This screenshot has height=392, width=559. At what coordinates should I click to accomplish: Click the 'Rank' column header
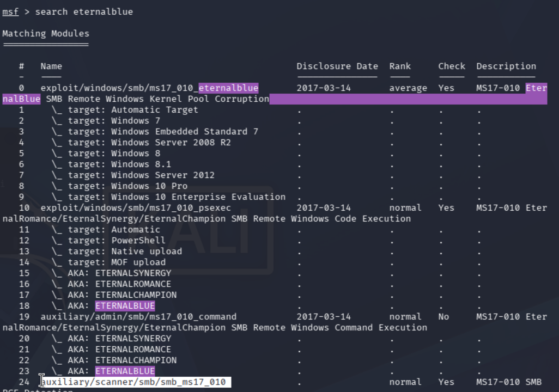pyautogui.click(x=400, y=66)
